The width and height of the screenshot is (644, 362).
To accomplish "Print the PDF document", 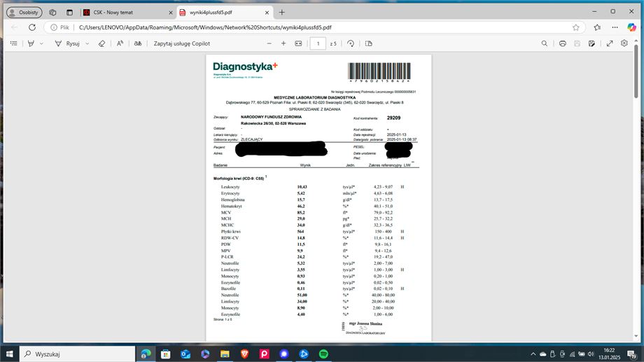I will click(x=563, y=43).
